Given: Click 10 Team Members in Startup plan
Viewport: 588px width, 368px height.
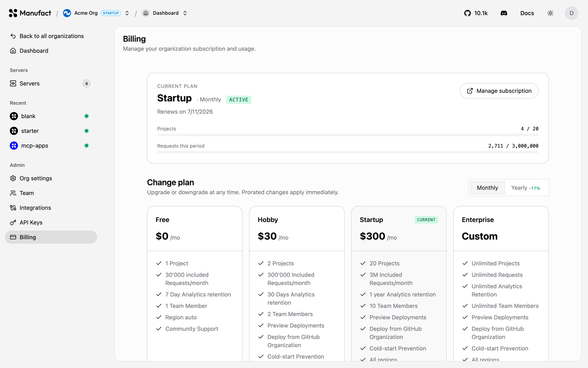Looking at the screenshot, I should tap(393, 306).
